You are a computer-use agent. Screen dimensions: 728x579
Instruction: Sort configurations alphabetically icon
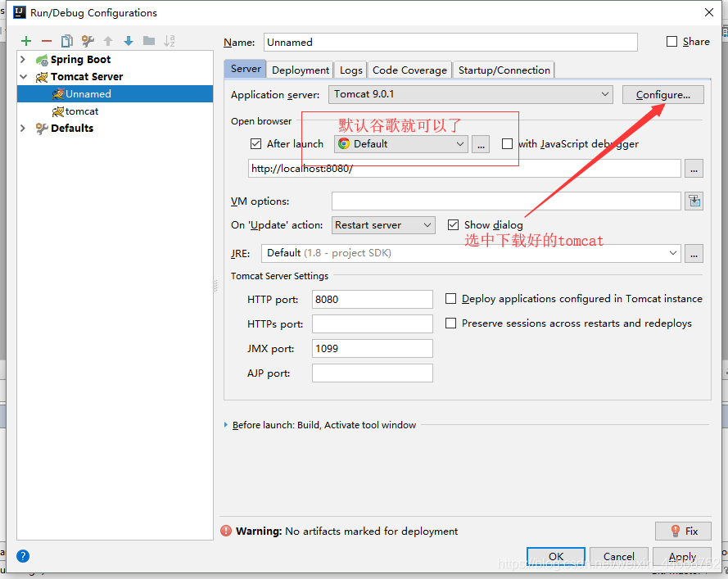pyautogui.click(x=170, y=41)
